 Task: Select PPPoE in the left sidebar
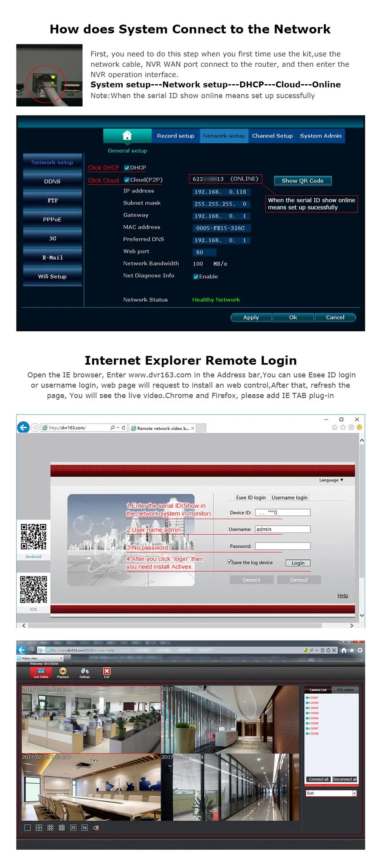(x=53, y=219)
